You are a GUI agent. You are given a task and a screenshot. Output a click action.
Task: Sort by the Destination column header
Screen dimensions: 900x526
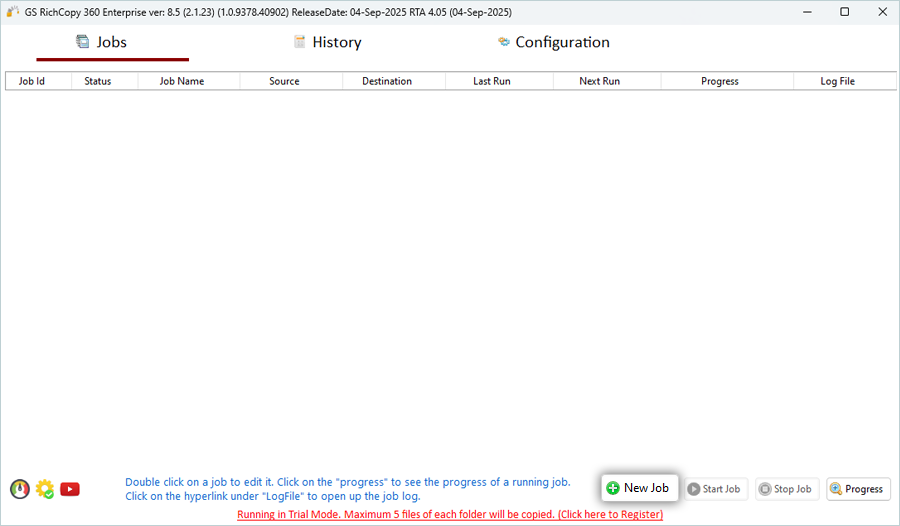(x=387, y=81)
